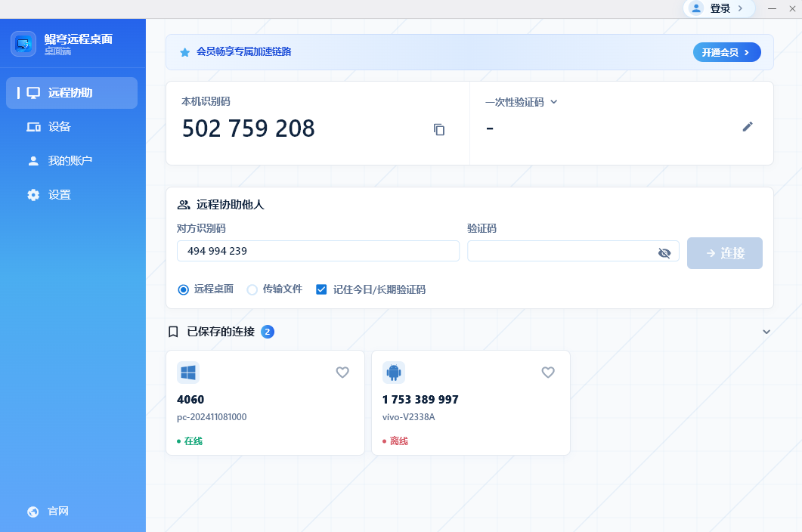Viewport: 802px width, 532px height.
Task: Click the star icon in member banner
Action: [x=184, y=52]
